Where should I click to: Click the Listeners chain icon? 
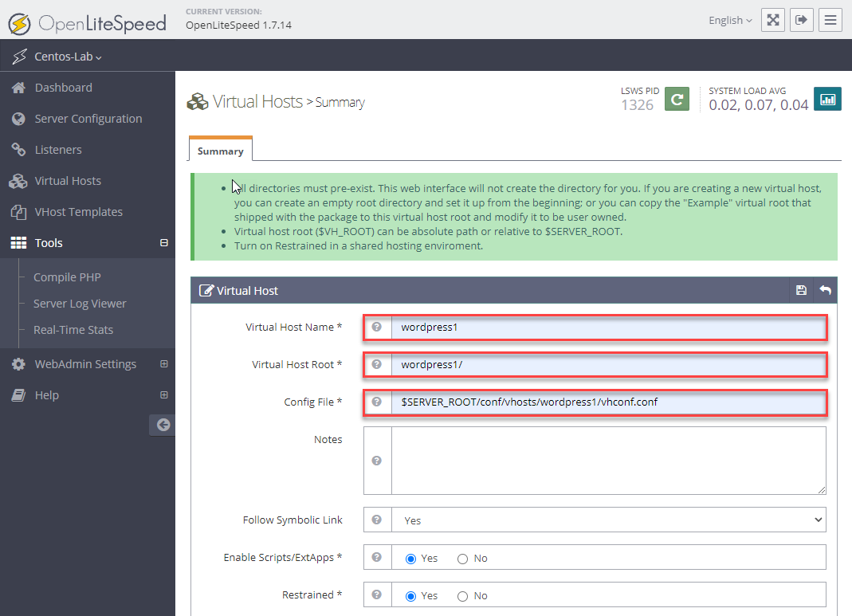[x=18, y=149]
